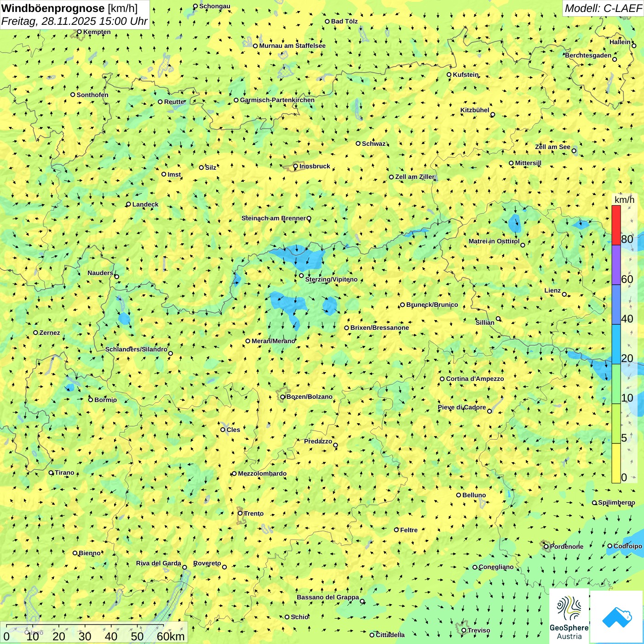Click the Reutte town label

[174, 102]
